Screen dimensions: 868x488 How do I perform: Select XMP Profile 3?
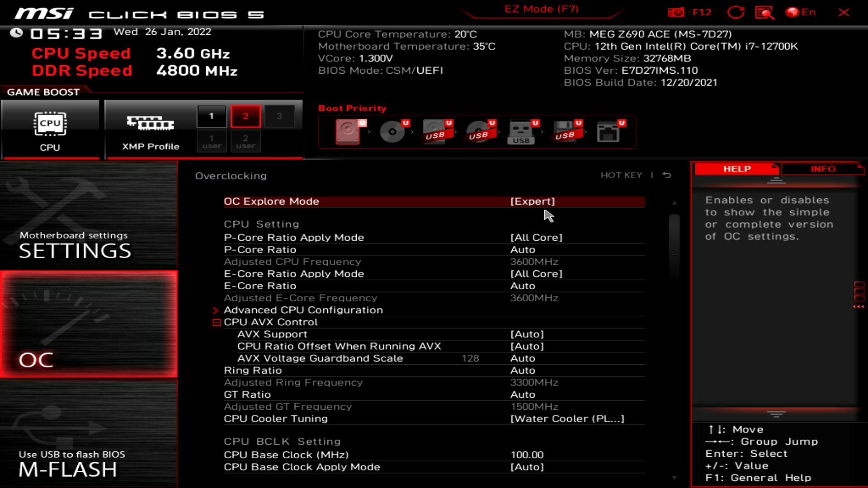click(x=280, y=116)
